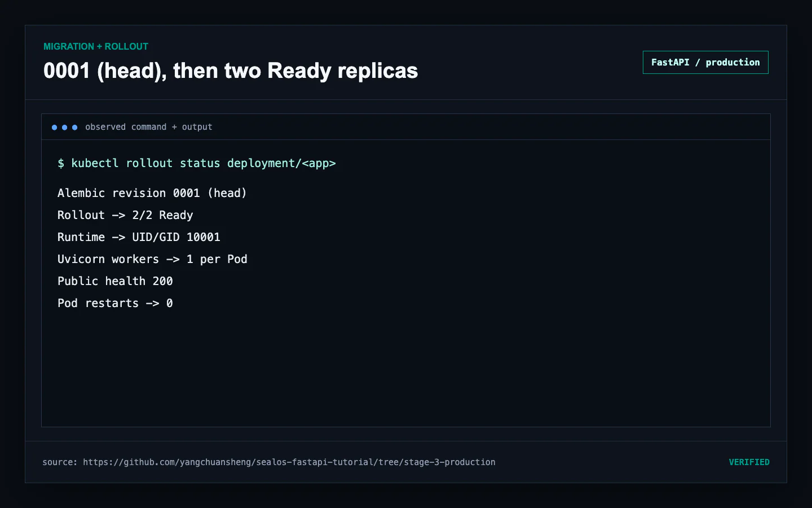Click the MIGRATION + ROLLOUT heading label

click(96, 47)
